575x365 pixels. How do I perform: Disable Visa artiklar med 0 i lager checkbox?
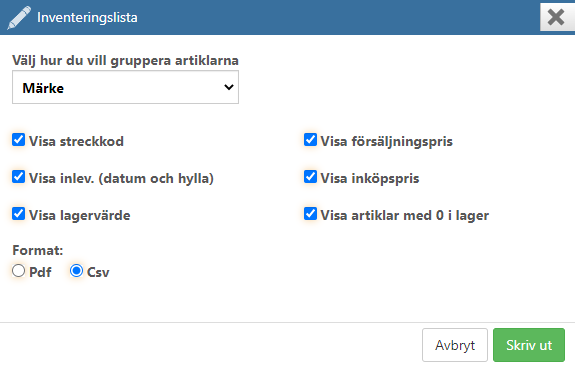click(x=310, y=214)
